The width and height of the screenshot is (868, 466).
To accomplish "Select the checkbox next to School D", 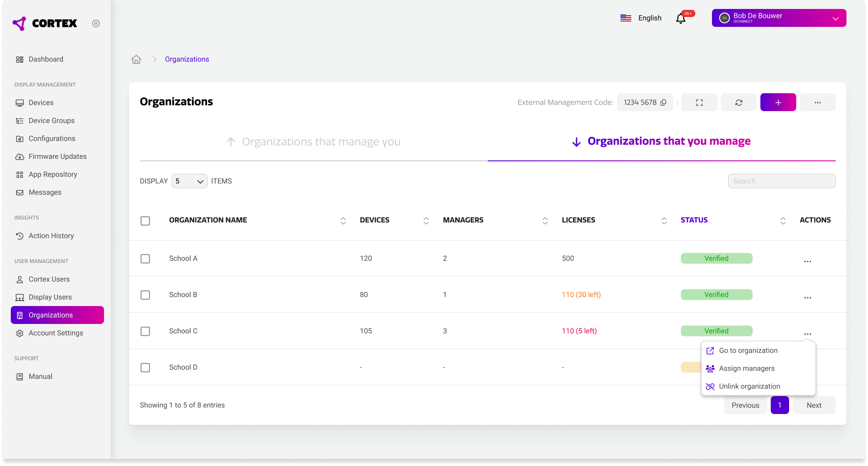I will (x=145, y=367).
